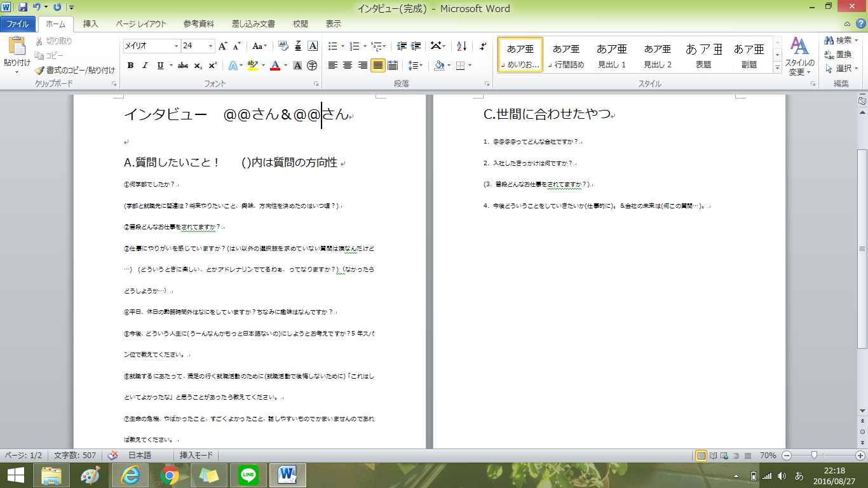Apply subscript formatting
Image resolution: width=868 pixels, height=488 pixels.
tap(198, 65)
